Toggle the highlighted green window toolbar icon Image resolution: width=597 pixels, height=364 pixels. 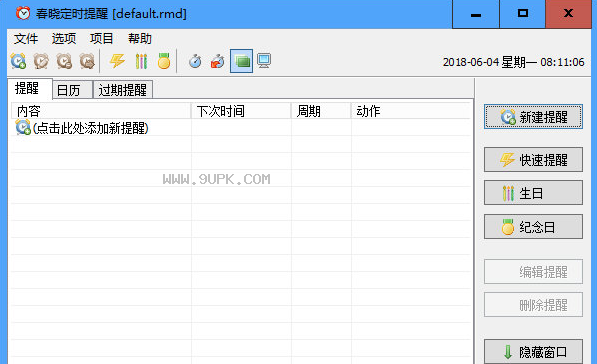point(241,61)
